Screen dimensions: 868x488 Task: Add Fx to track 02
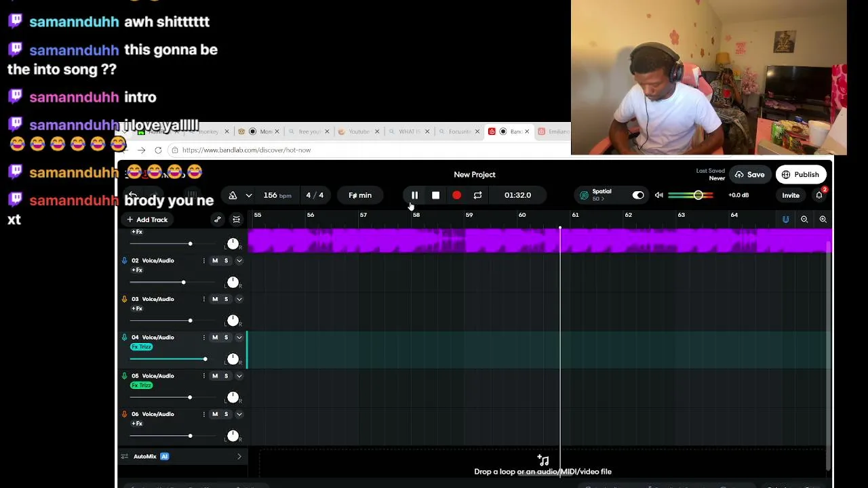coord(137,270)
